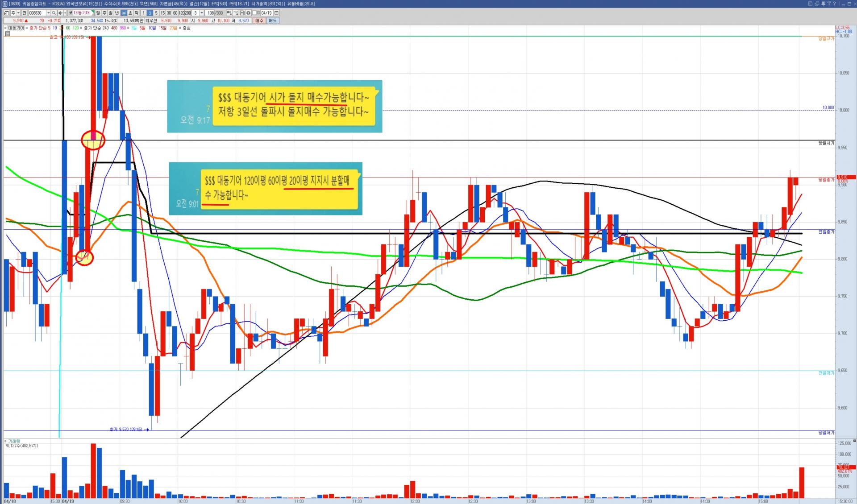The image size is (857, 504).
Task: Click the font size T icon
Action: pyautogui.click(x=829, y=4)
